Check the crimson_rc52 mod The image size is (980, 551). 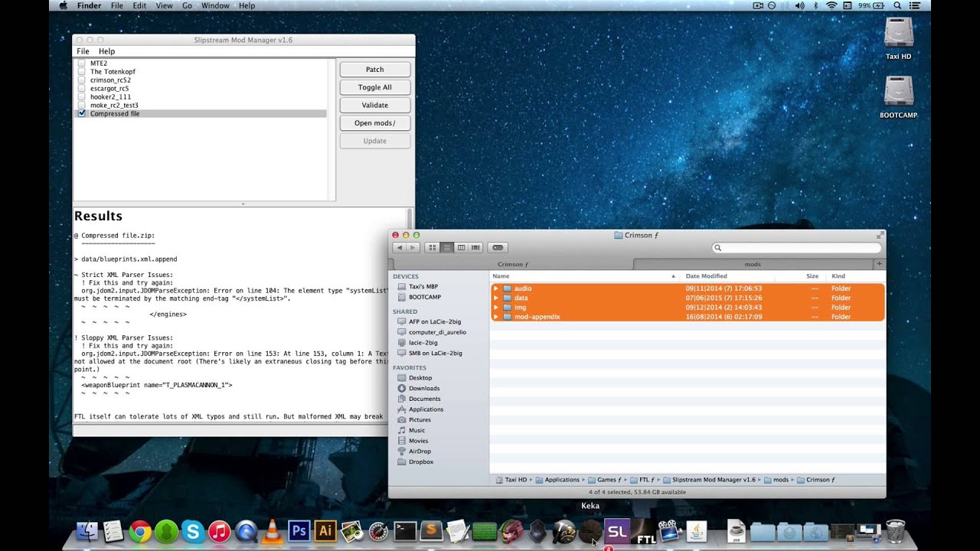(81, 80)
